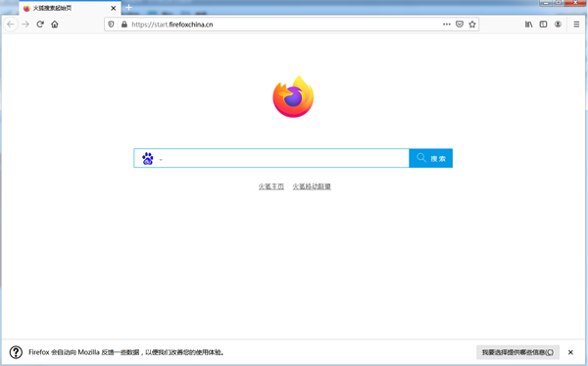Image resolution: width=588 pixels, height=366 pixels.
Task: Bookmark this page with star
Action: [472, 25]
